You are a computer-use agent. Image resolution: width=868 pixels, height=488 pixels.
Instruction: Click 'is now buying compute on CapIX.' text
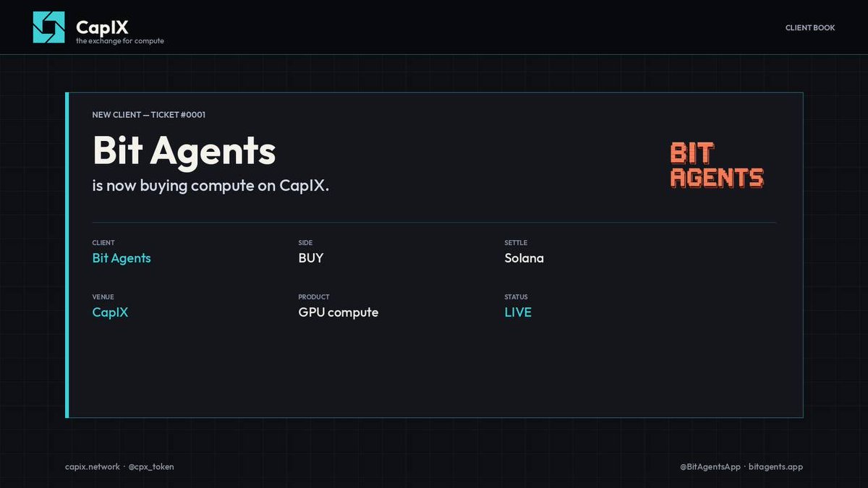coord(210,185)
